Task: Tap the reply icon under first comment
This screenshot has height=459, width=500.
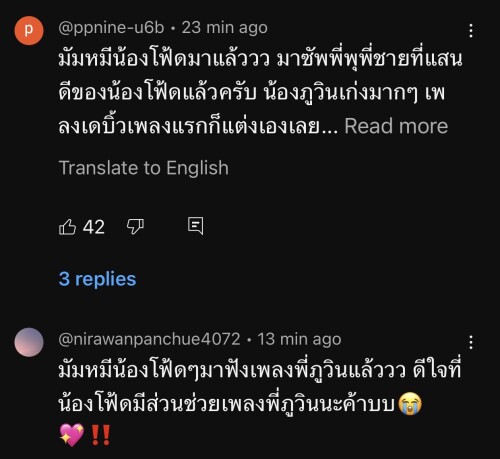Action: [x=195, y=226]
